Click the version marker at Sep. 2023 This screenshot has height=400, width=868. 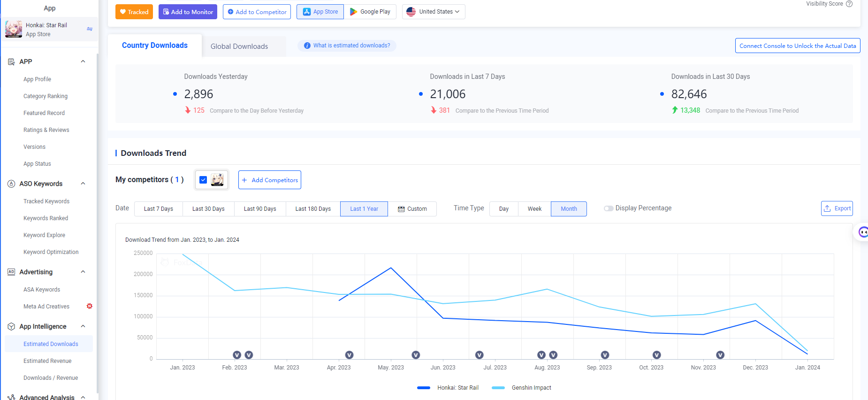(x=605, y=355)
